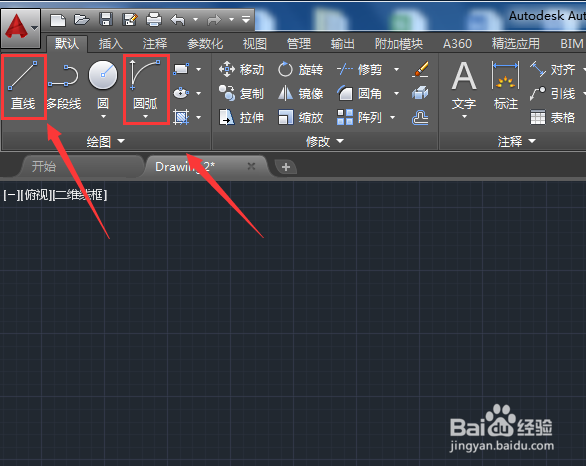Click the Erase pencil-eraser icon
This screenshot has width=586, height=466.
point(420,70)
